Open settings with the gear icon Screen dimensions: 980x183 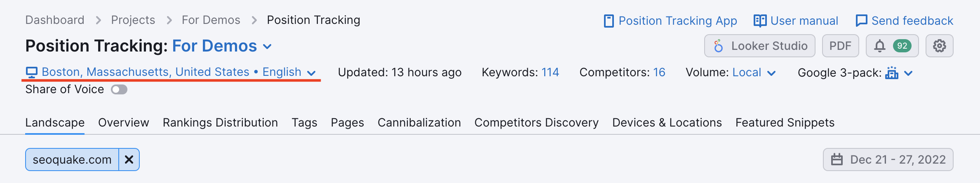pos(939,46)
